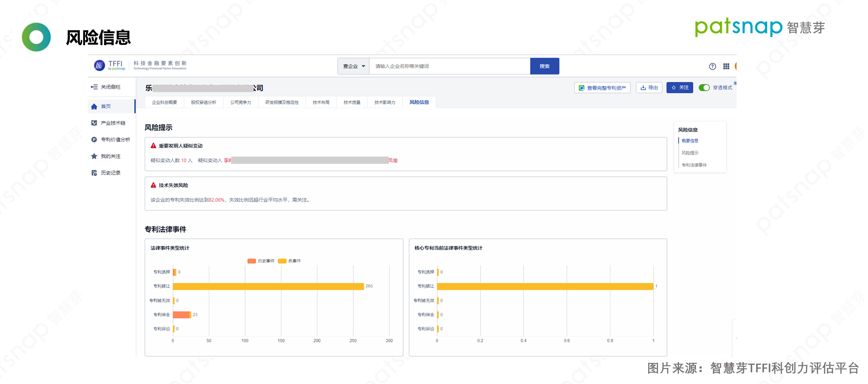Click the '专利质押' label in right chart

pyautogui.click(x=426, y=272)
